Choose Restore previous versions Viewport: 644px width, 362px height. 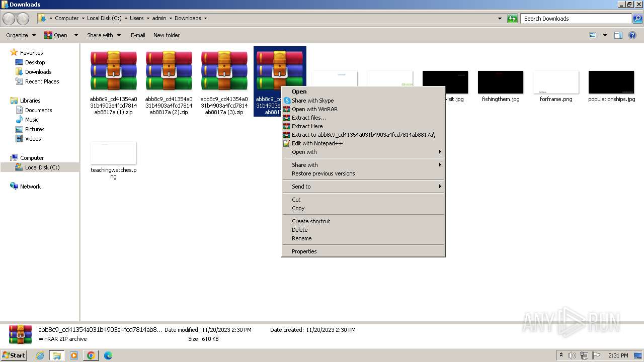click(x=363, y=173)
